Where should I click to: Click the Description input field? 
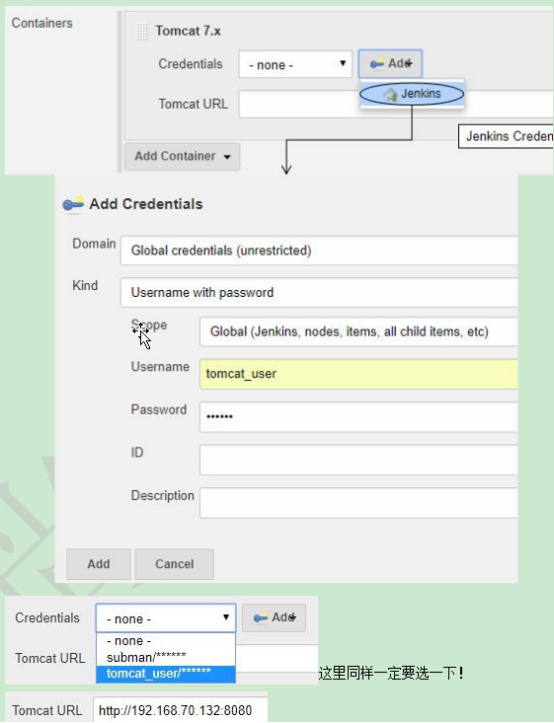pyautogui.click(x=358, y=503)
